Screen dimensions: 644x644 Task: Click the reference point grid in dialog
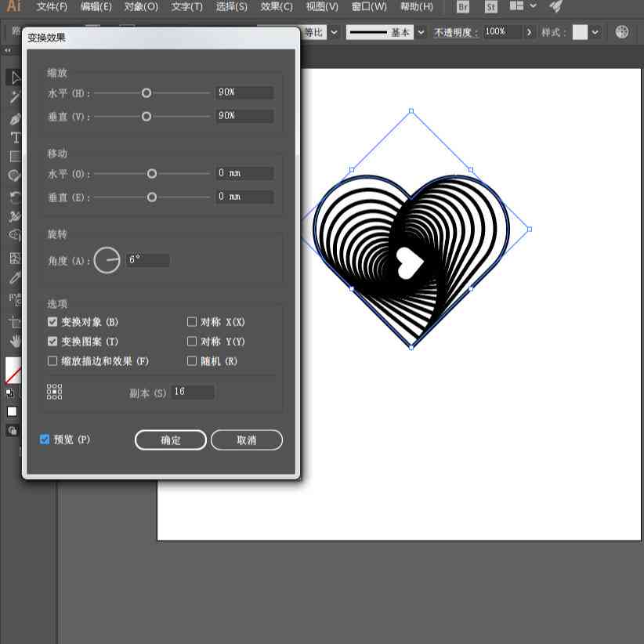click(54, 392)
